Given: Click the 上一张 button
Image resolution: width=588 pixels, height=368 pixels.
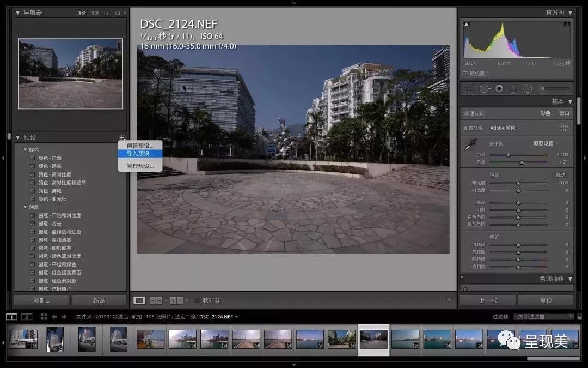Looking at the screenshot, I should [x=488, y=300].
